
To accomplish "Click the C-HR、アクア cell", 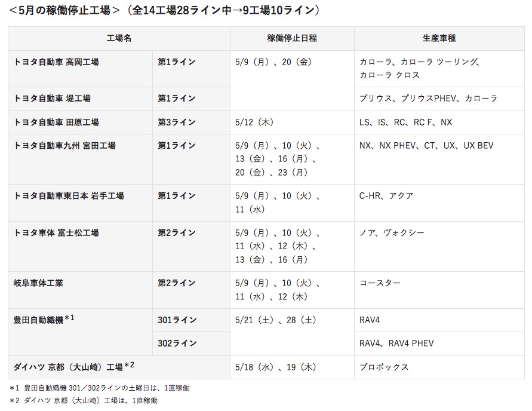I will (x=439, y=203).
